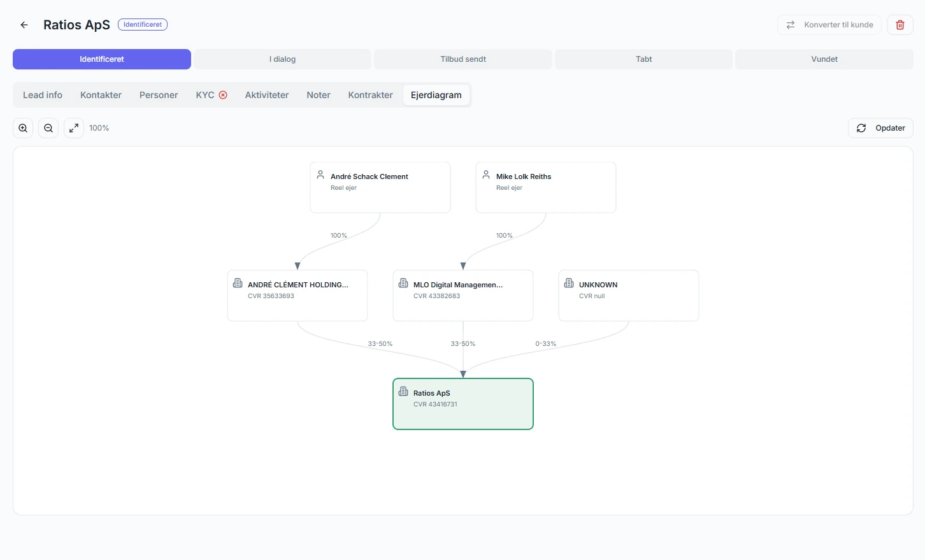Screen dimensions: 925x560
Task: Set stage to I dialog
Action: tap(282, 59)
